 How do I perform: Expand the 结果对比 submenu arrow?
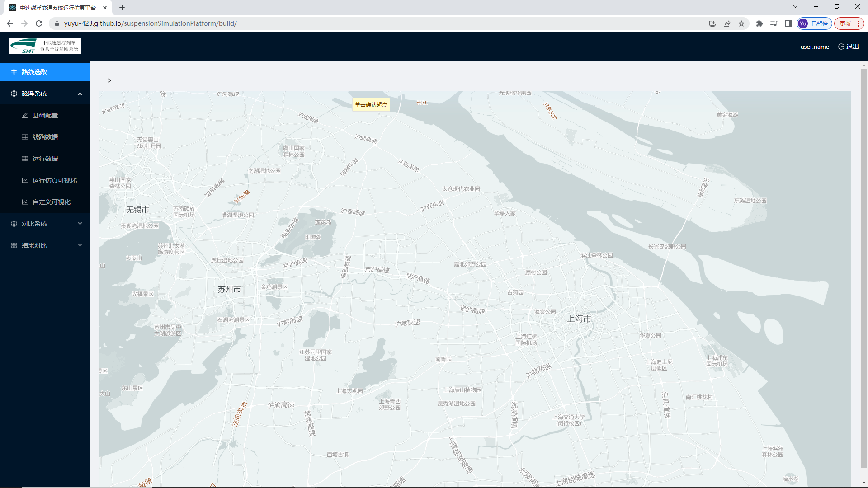(80, 245)
